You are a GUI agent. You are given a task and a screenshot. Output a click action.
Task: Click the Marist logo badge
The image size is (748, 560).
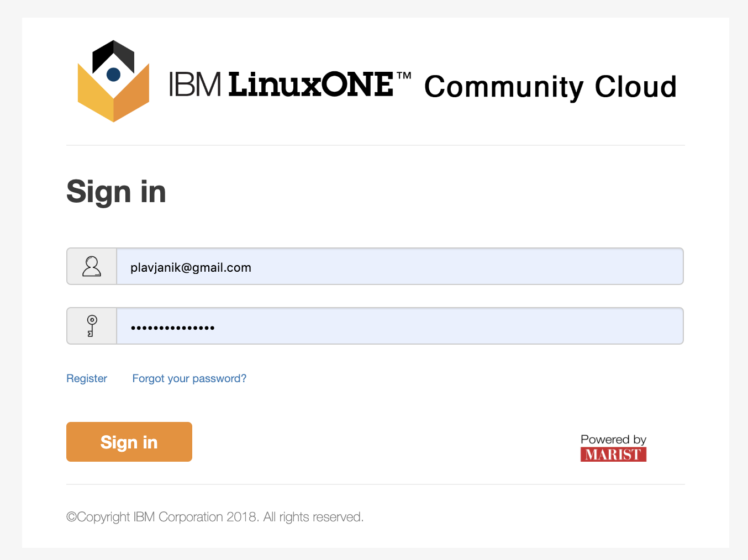(x=613, y=455)
